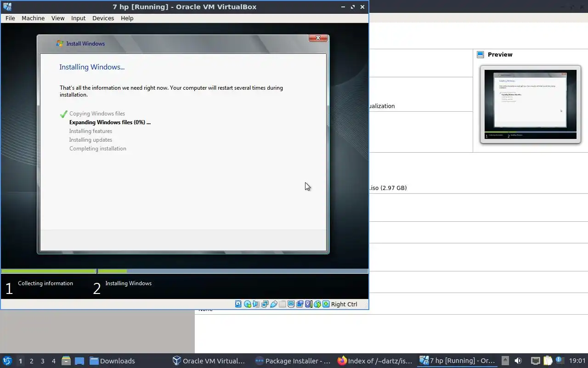This screenshot has height=368, width=588.
Task: Click the notification tray icon near clock
Action: 560,360
